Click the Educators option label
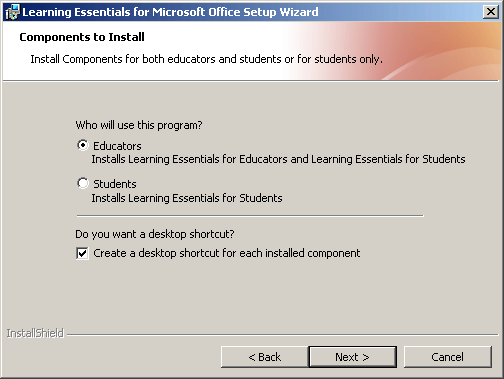Viewport: 504px width, 379px height. (x=117, y=146)
